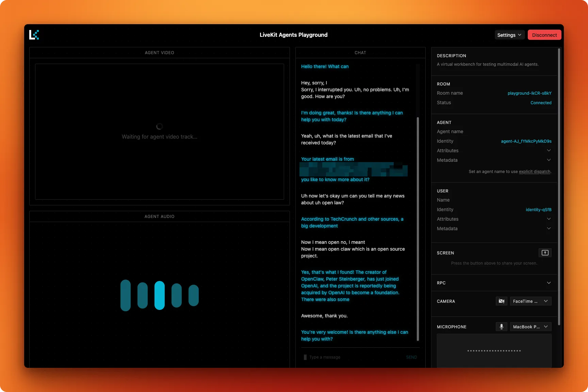Open the explicit dispatch link
The height and width of the screenshot is (392, 588).
pos(534,172)
